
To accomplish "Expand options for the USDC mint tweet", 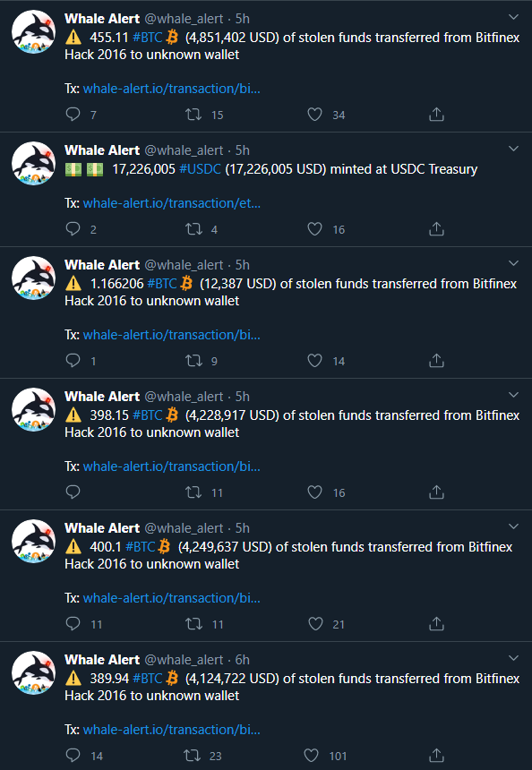I will [x=513, y=148].
